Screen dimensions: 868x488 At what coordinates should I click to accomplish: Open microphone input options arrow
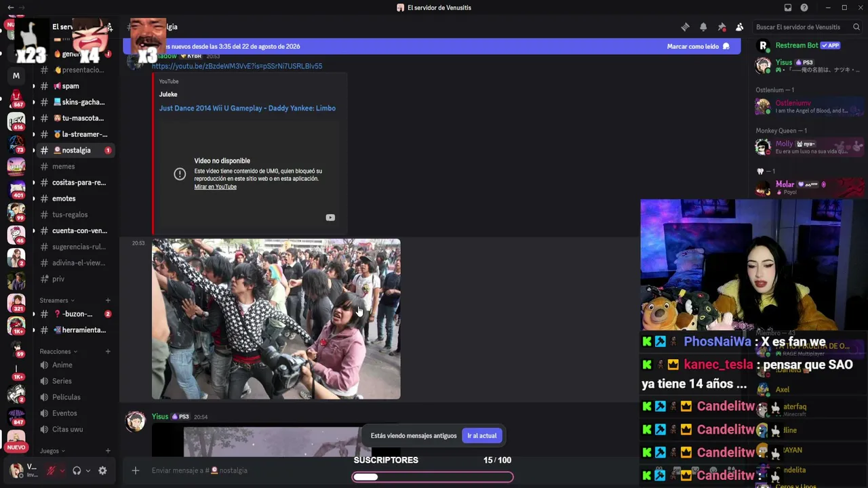click(62, 470)
